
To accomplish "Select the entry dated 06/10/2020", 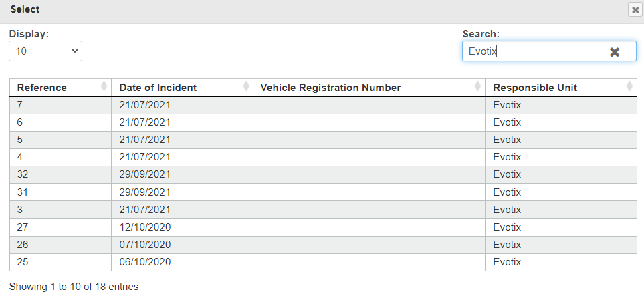I will [145, 261].
